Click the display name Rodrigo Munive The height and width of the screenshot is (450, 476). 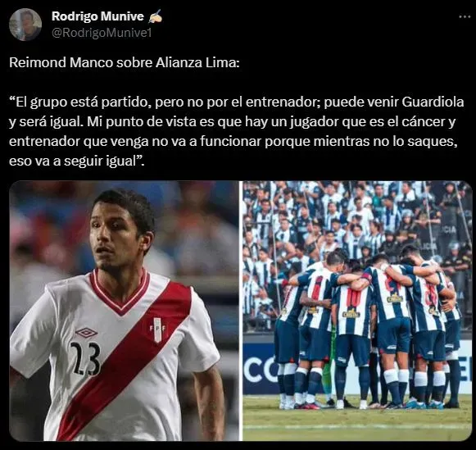pyautogui.click(x=97, y=16)
